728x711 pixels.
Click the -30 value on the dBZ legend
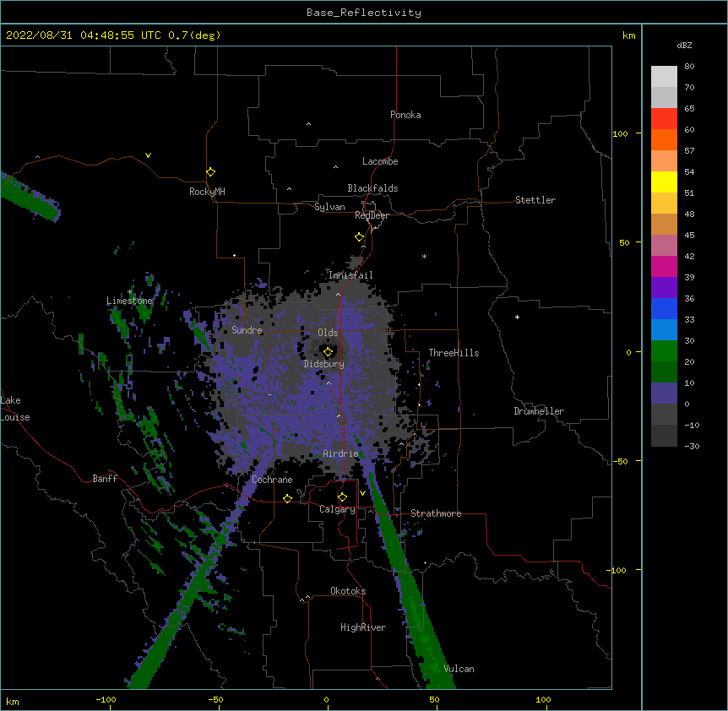[692, 446]
